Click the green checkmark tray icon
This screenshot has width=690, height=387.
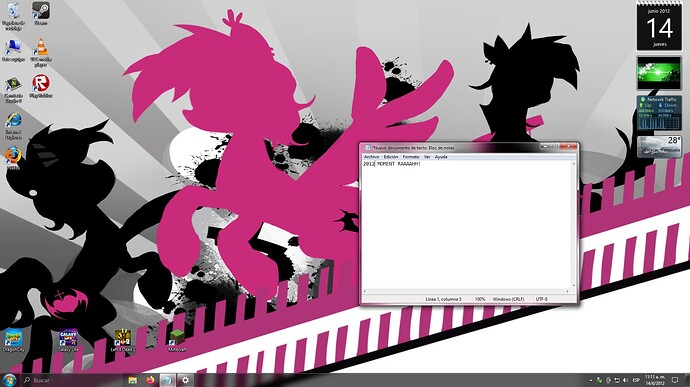pyautogui.click(x=599, y=380)
